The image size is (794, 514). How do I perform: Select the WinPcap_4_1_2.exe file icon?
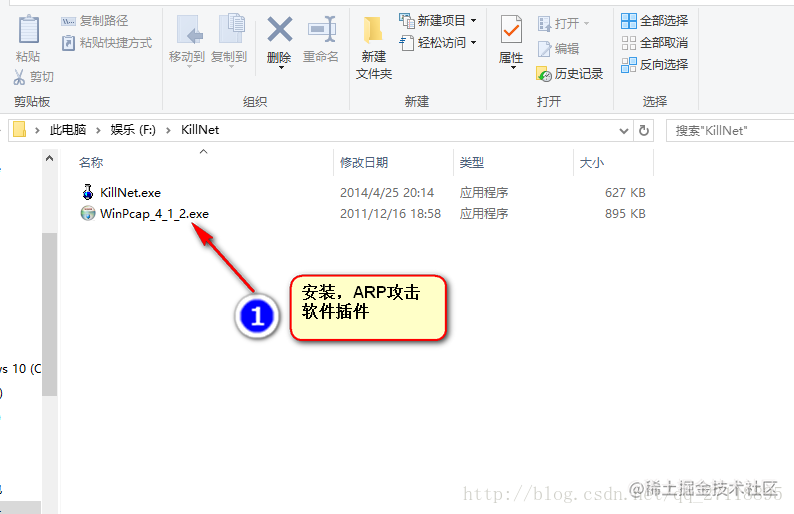(x=88, y=213)
